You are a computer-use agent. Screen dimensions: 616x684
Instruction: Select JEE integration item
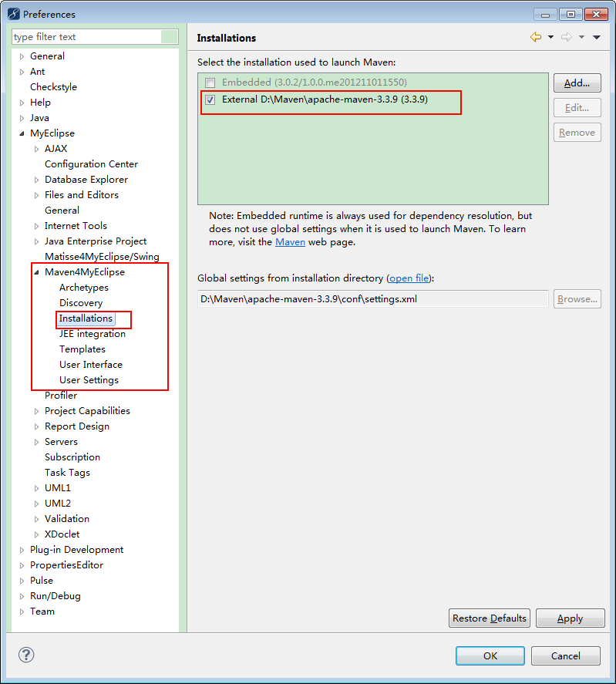coord(93,334)
